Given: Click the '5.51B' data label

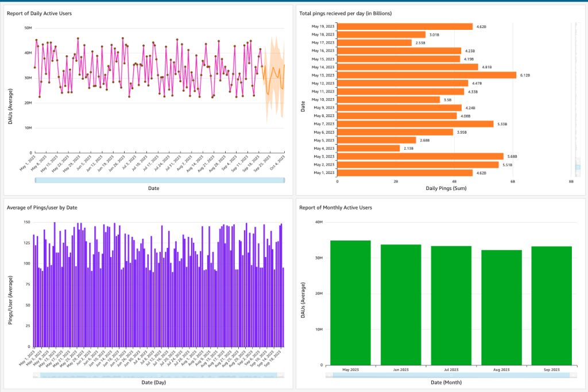Looking at the screenshot, I should click(508, 165).
